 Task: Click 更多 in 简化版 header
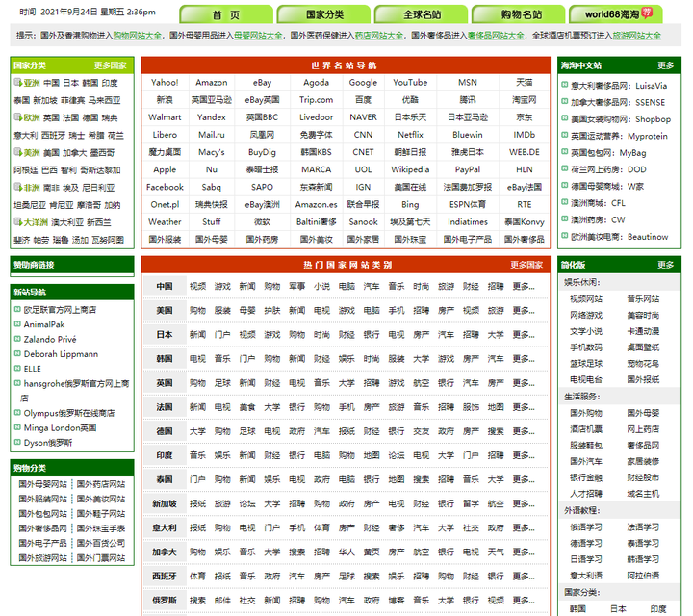point(665,265)
